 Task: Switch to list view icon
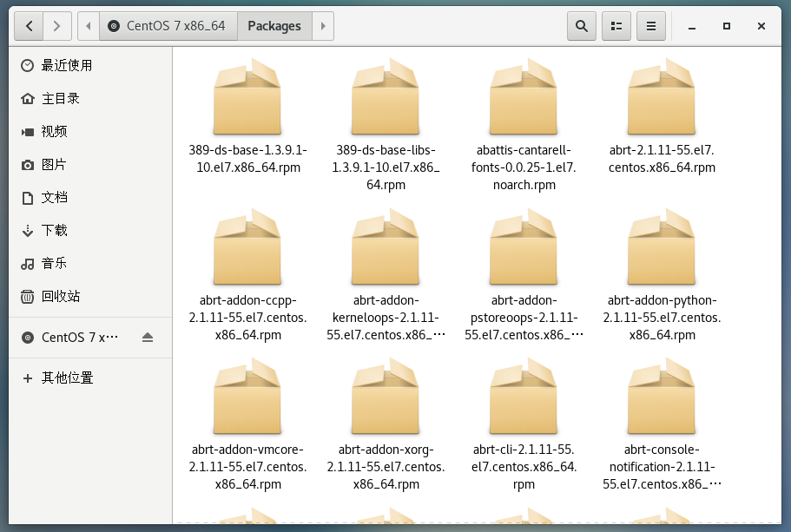click(x=616, y=26)
